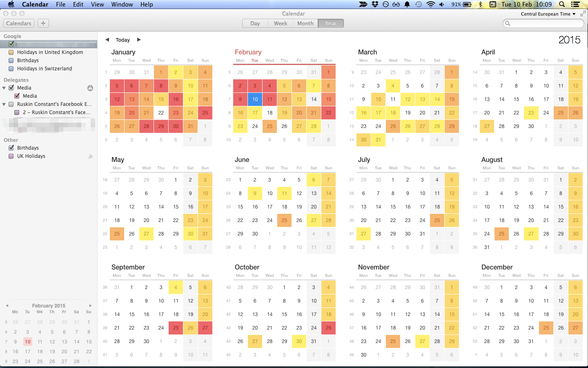The height and width of the screenshot is (368, 588).
Task: Click the feed icon beside UK Holidays
Action: 90,156
